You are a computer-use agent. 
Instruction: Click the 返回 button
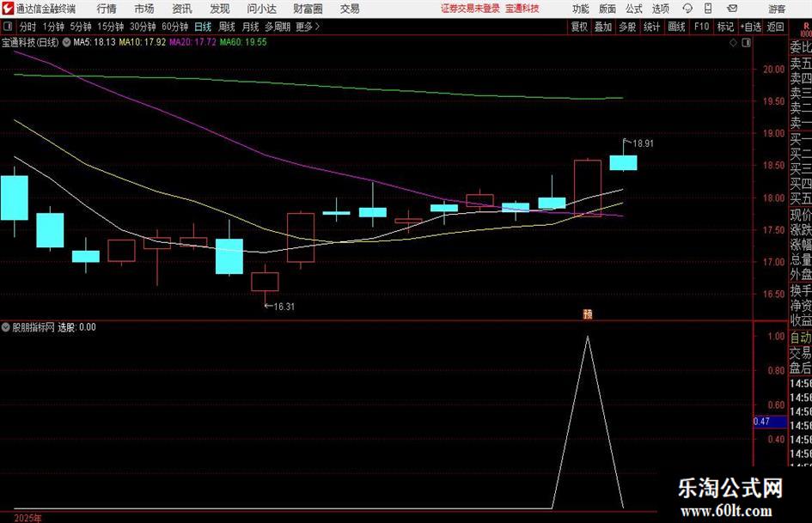[x=776, y=27]
